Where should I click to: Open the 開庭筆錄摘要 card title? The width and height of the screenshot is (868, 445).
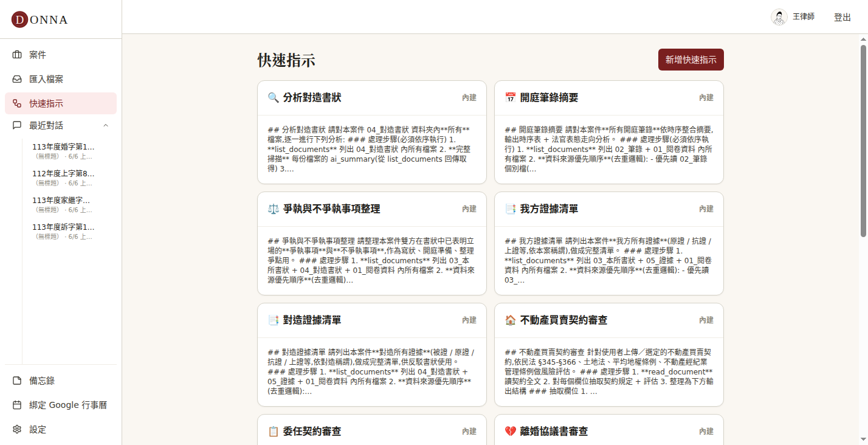coord(549,98)
